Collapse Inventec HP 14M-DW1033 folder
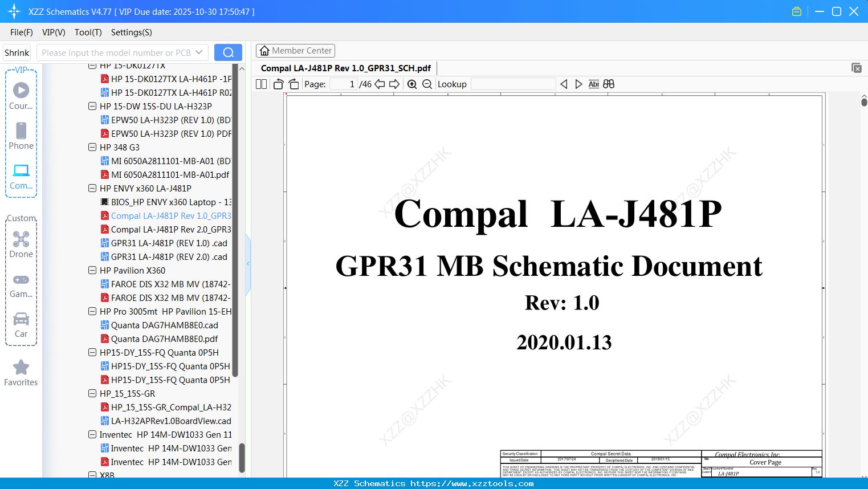 (x=92, y=434)
